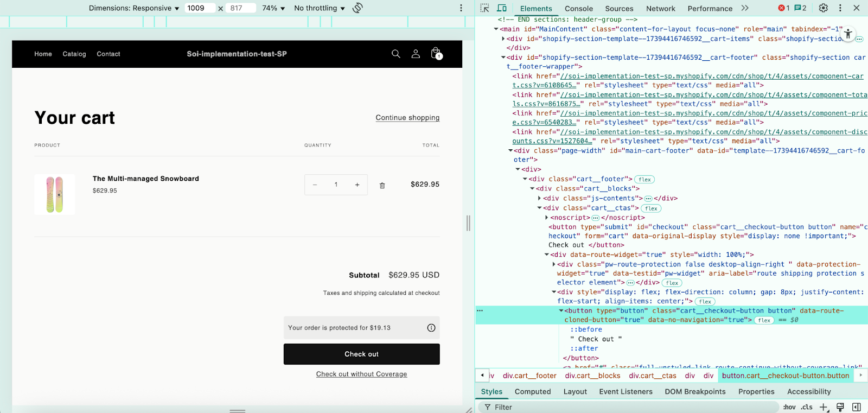This screenshot has width=868, height=413.
Task: Toggle the :hov element state panel
Action: coord(789,407)
